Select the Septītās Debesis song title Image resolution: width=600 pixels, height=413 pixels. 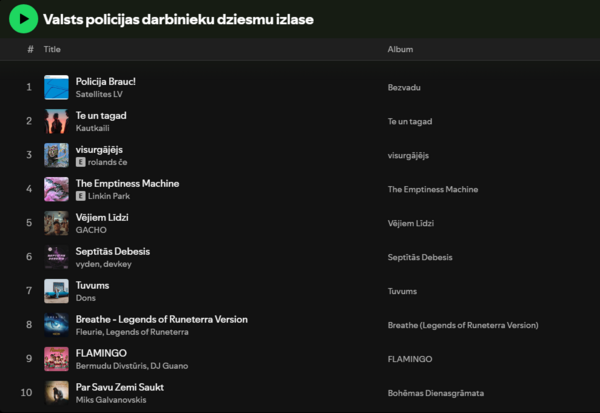(113, 251)
